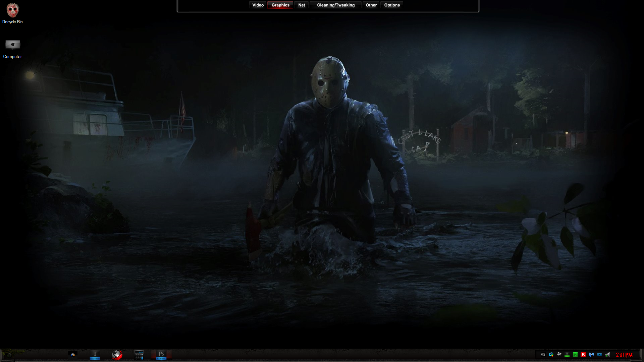This screenshot has height=362, width=644.
Task: Open the Options tab
Action: pos(392,5)
